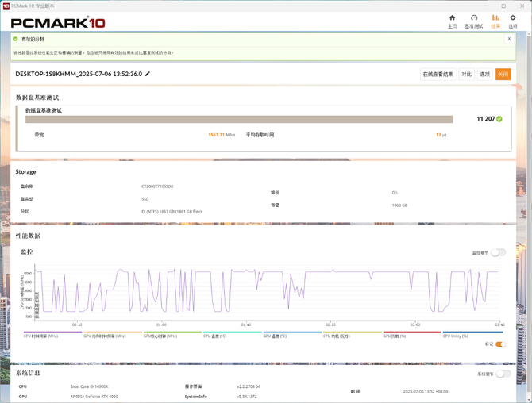
Task: Click the 系统信息 (system info) heading
Action: pyautogui.click(x=28, y=373)
